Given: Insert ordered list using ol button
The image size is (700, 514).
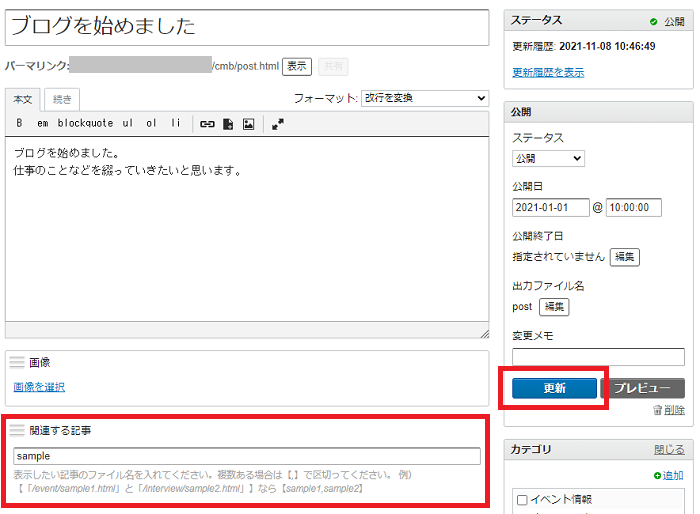Looking at the screenshot, I should pyautogui.click(x=151, y=123).
